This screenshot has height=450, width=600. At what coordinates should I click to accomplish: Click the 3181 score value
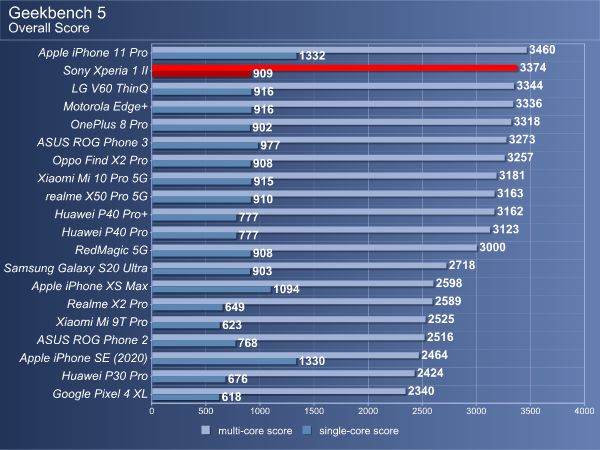pos(512,176)
